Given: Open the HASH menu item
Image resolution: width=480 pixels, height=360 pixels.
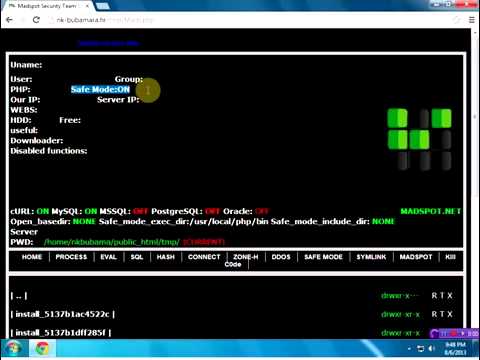Looking at the screenshot, I should [x=166, y=257].
